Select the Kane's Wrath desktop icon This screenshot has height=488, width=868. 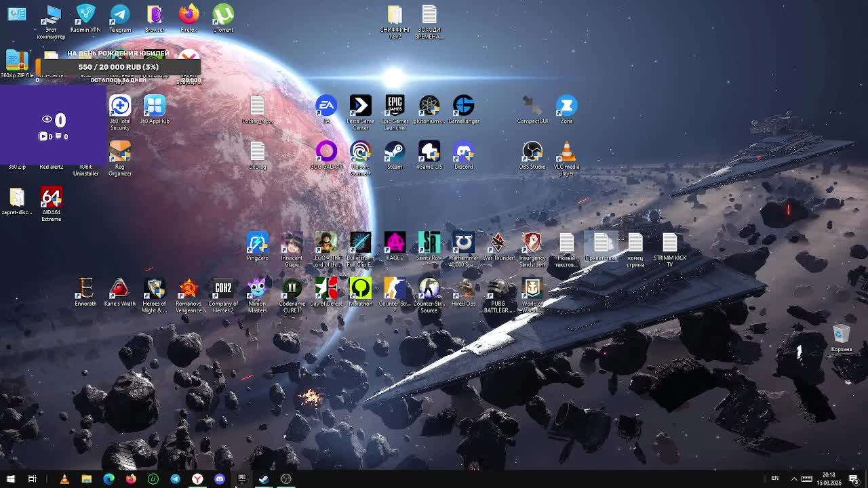click(x=120, y=292)
